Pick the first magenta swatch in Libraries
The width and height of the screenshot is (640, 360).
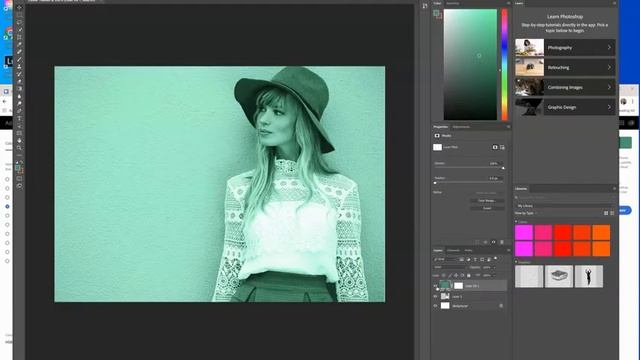(524, 232)
